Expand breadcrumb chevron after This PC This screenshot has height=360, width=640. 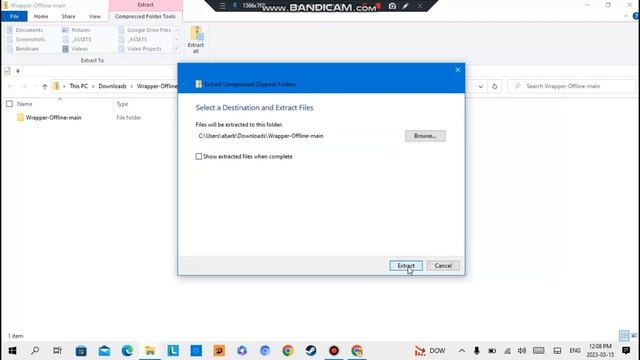click(93, 86)
